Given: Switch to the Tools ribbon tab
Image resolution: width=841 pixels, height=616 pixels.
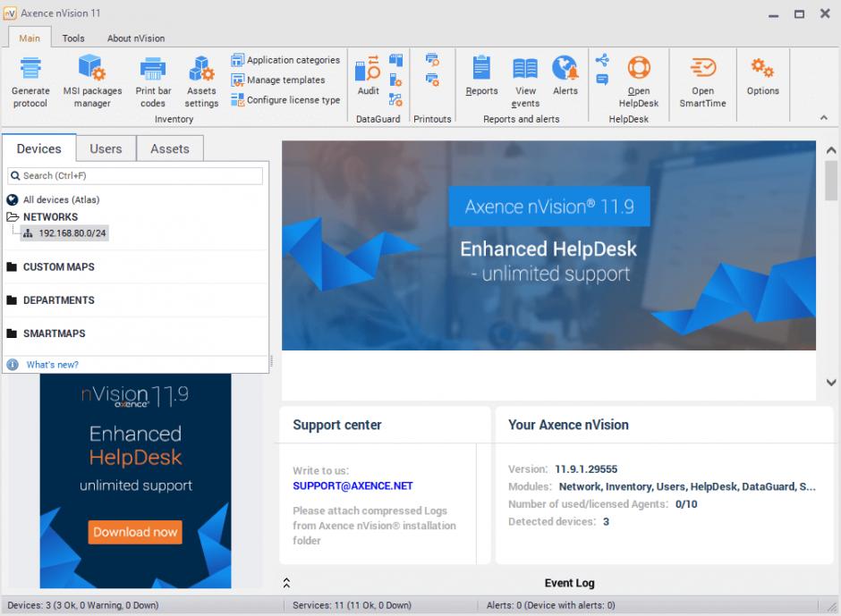Looking at the screenshot, I should [73, 38].
